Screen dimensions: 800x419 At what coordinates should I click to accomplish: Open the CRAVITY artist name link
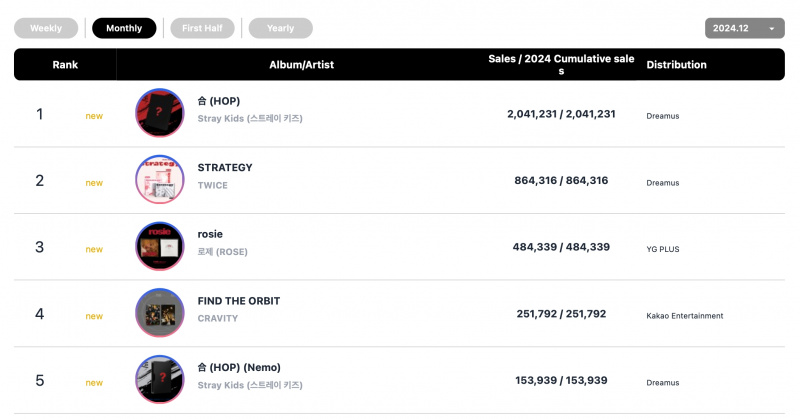click(x=218, y=318)
